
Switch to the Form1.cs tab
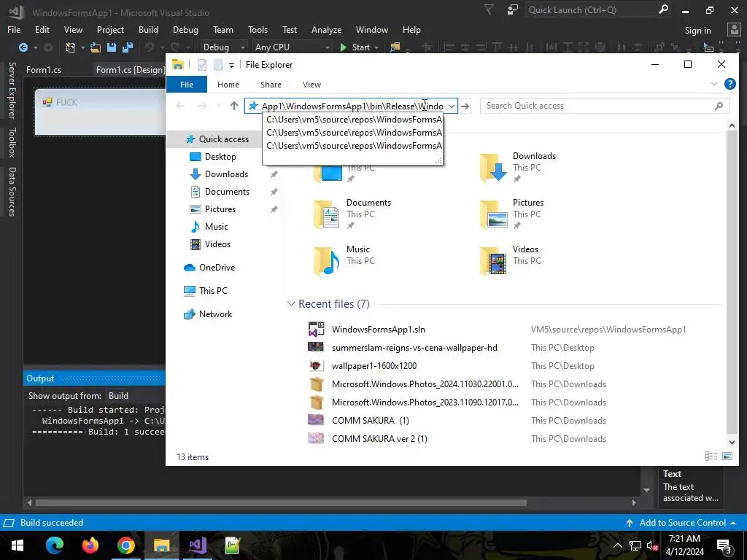(44, 70)
